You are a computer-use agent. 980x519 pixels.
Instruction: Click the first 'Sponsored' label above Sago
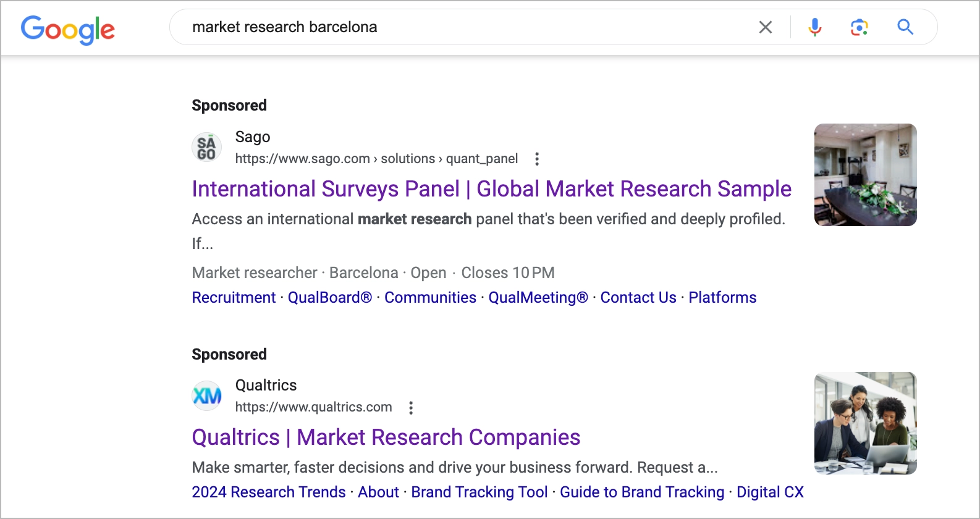(x=229, y=106)
